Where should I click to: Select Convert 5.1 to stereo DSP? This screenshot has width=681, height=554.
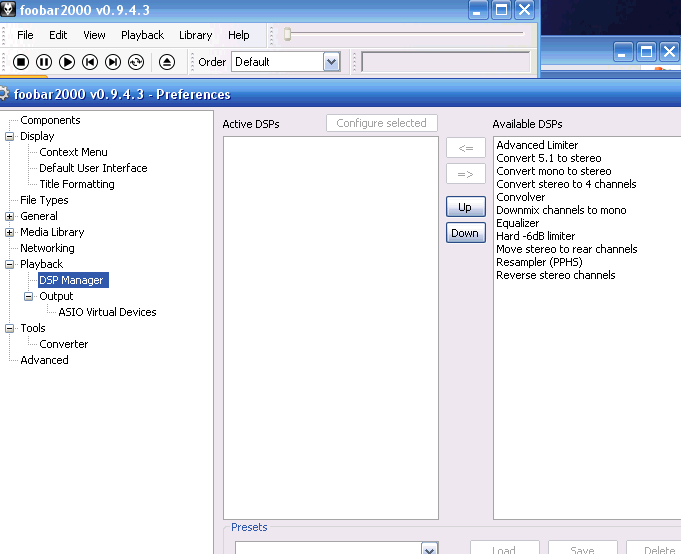pyautogui.click(x=549, y=158)
